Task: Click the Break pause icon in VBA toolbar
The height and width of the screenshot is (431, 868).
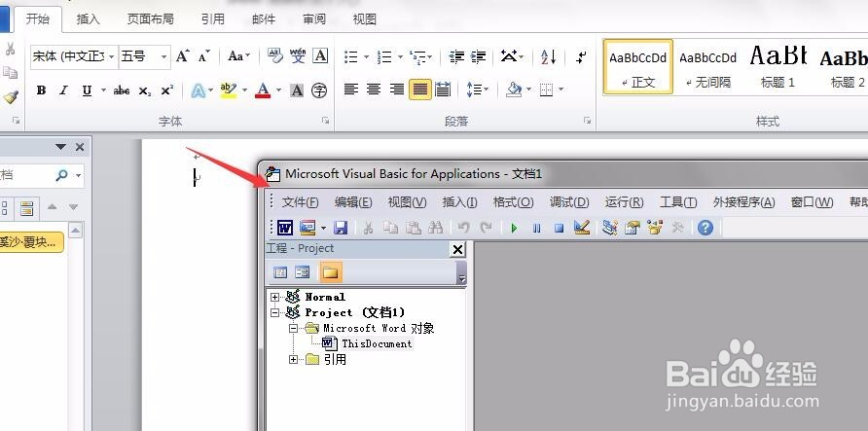Action: click(x=536, y=228)
